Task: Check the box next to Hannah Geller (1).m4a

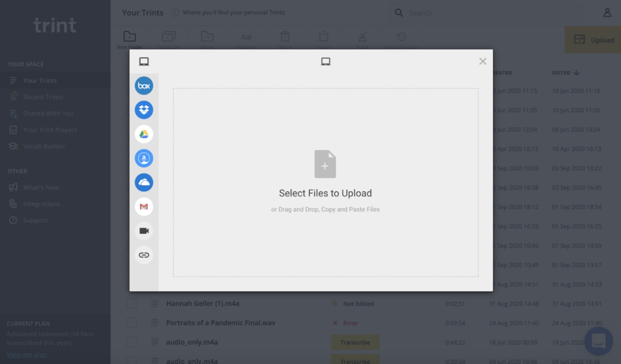Action: 132,303
